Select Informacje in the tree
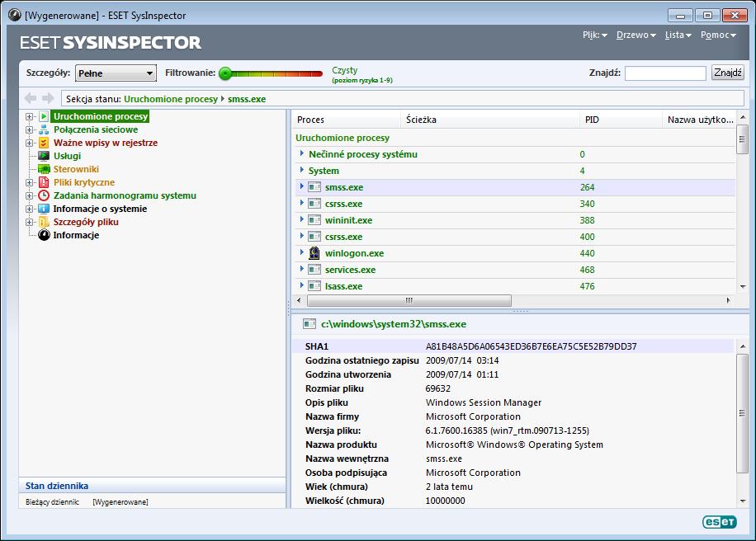The height and width of the screenshot is (541, 756). 76,235
